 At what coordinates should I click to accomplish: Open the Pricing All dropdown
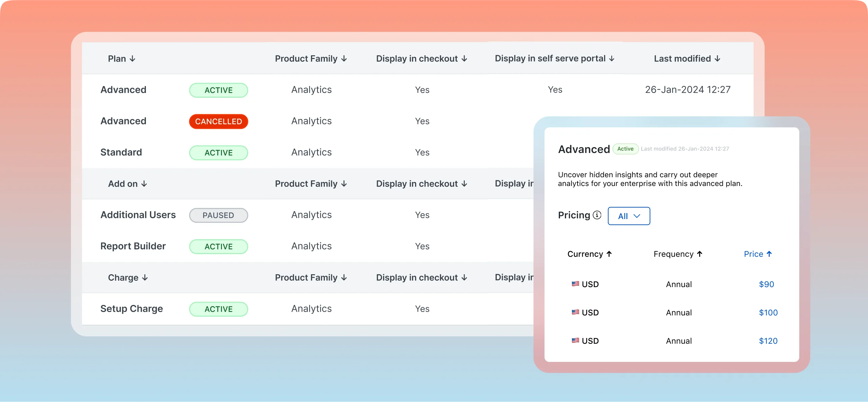tap(628, 216)
